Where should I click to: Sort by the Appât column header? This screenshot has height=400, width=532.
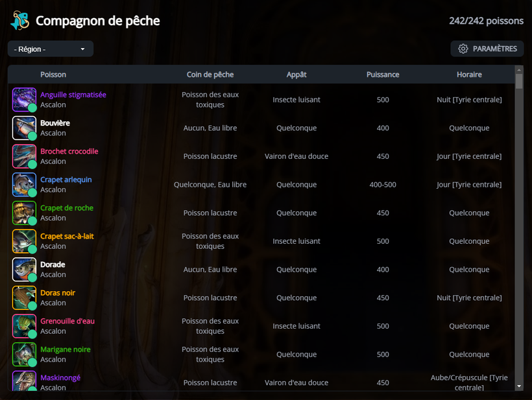296,75
